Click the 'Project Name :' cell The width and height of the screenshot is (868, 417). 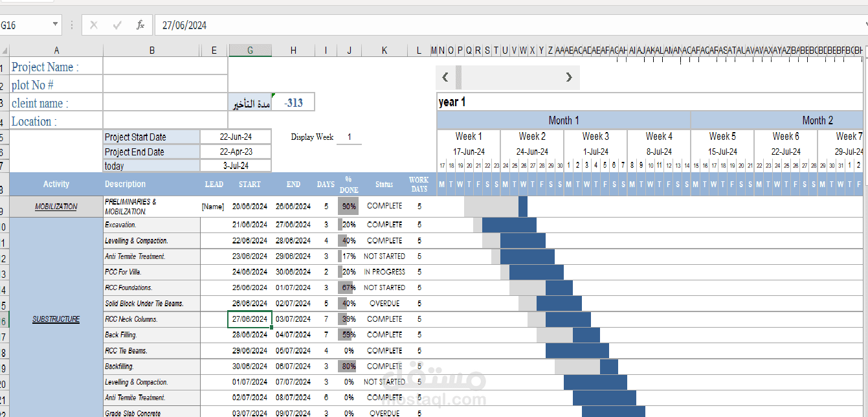[x=56, y=67]
